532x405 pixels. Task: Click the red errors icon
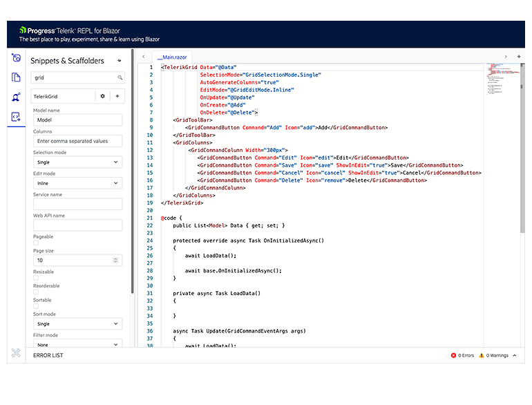coord(453,355)
